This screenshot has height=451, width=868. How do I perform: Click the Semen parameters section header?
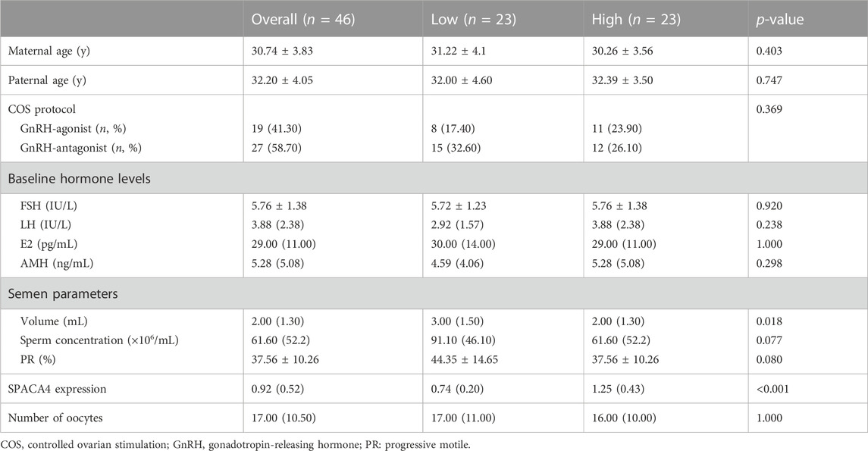click(63, 294)
